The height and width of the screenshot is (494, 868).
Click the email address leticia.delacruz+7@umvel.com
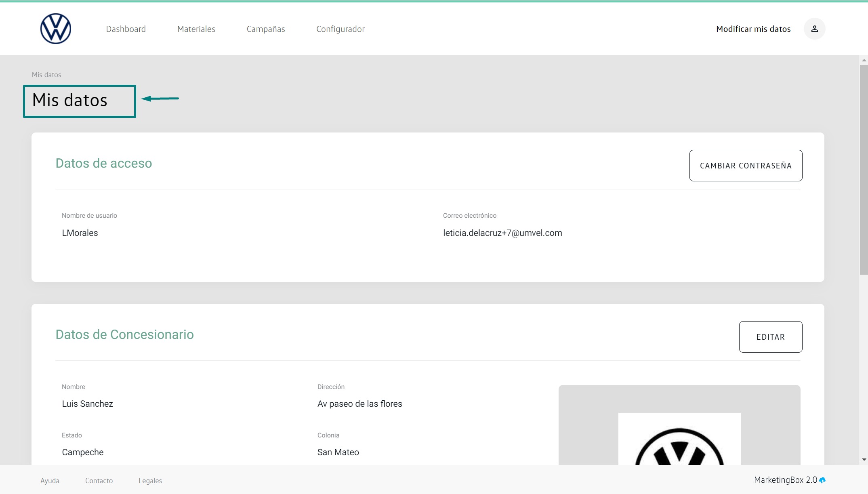(x=502, y=233)
